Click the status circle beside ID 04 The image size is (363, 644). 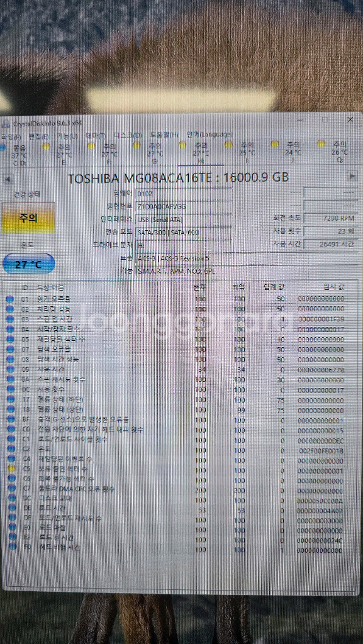click(10, 329)
